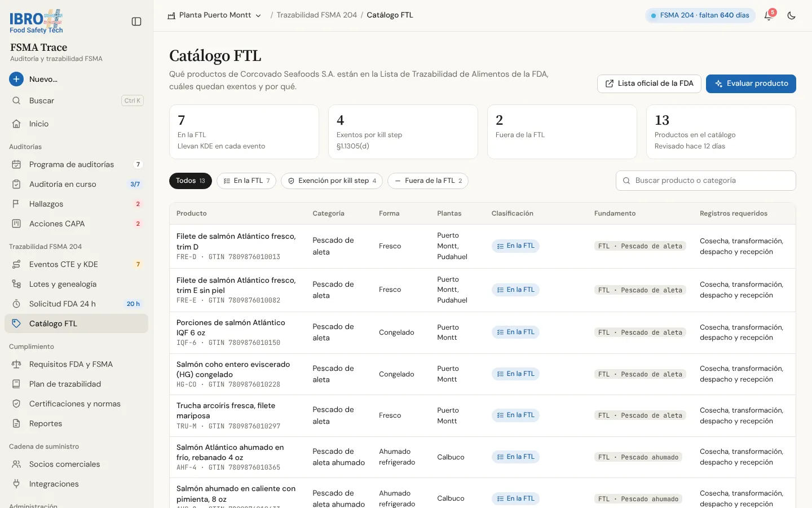
Task: Click the Certificaciones y normas shield icon
Action: tap(16, 404)
